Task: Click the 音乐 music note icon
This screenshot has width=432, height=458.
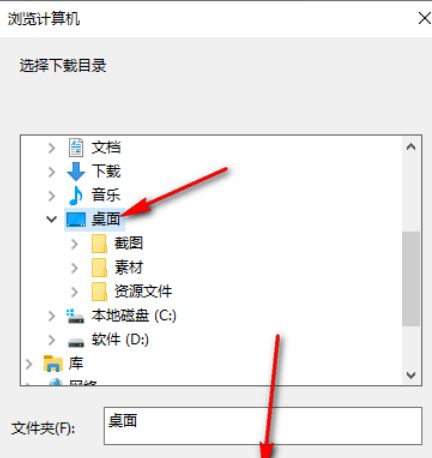Action: (76, 195)
